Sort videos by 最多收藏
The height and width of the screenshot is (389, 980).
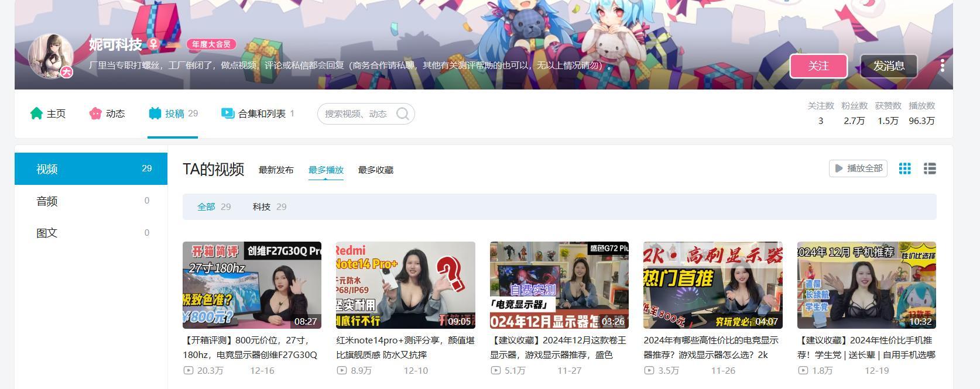(x=376, y=170)
